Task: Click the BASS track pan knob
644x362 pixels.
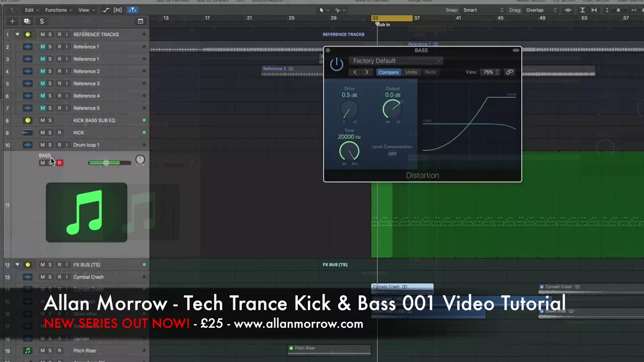Action: click(140, 160)
